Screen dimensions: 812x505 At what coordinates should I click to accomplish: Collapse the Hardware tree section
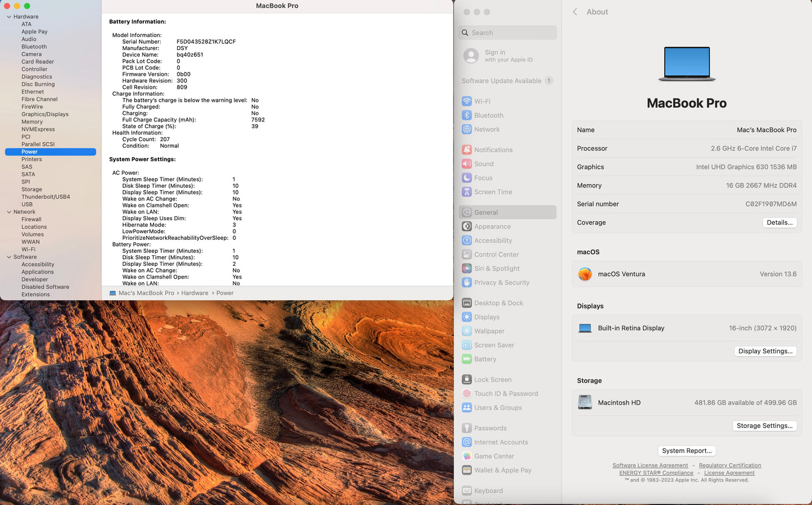(9, 17)
